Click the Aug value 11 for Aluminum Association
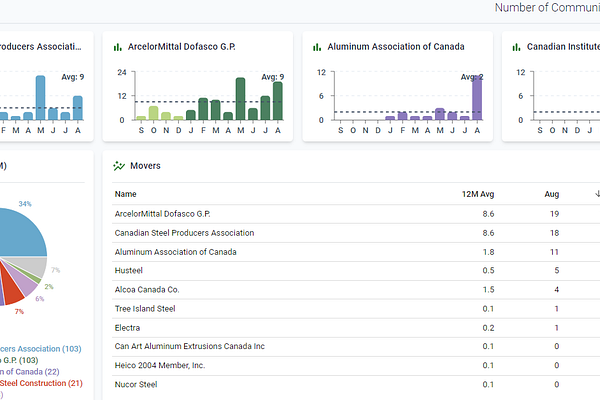 [x=554, y=252]
